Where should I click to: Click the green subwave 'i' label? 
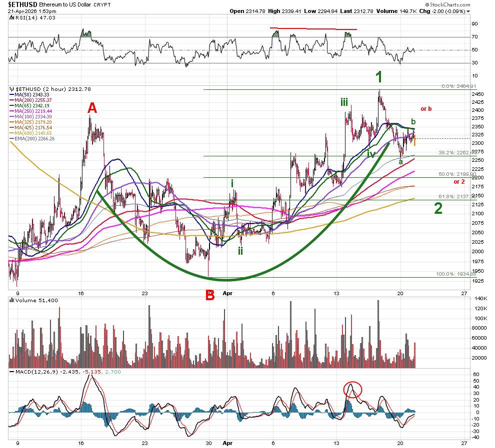(x=232, y=183)
